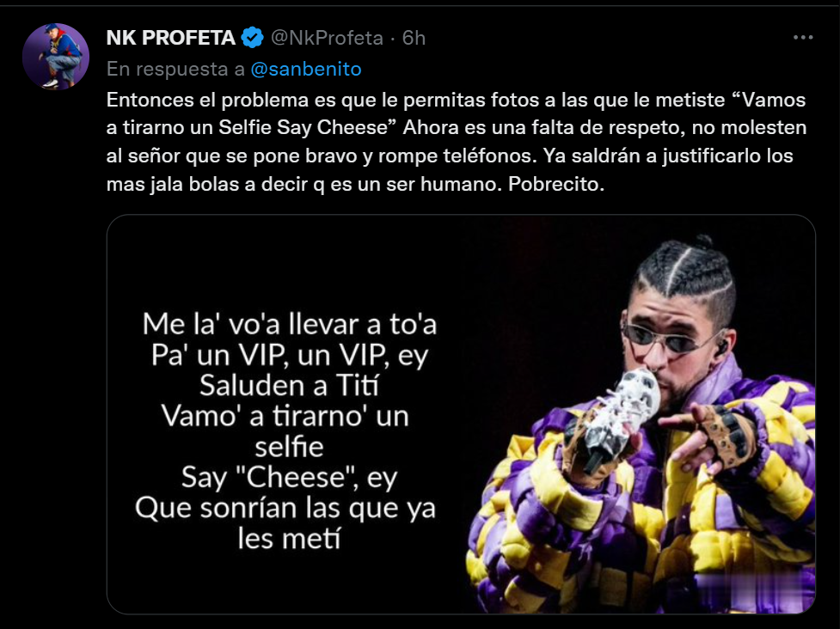Open the tweet's 6h timestamp

[x=414, y=38]
